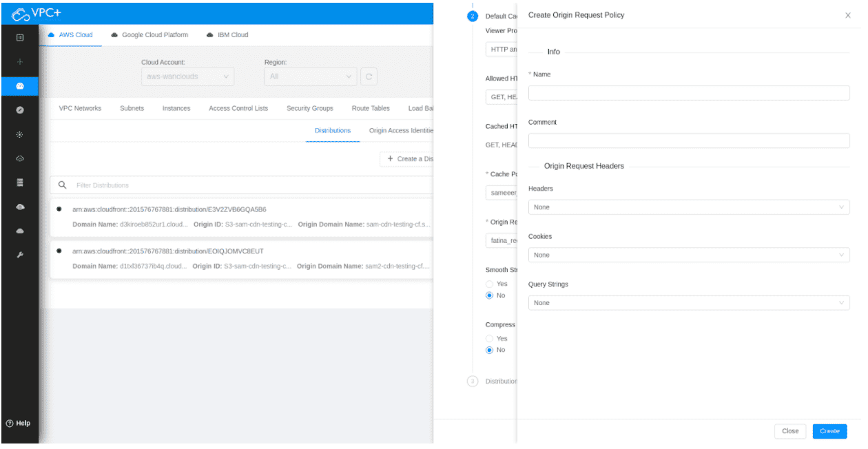Click the VPC+ cloud logo
The height and width of the screenshot is (449, 868).
37,14
